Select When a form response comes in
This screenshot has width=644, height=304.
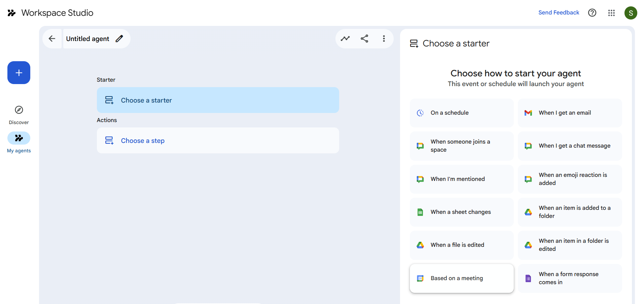570,278
